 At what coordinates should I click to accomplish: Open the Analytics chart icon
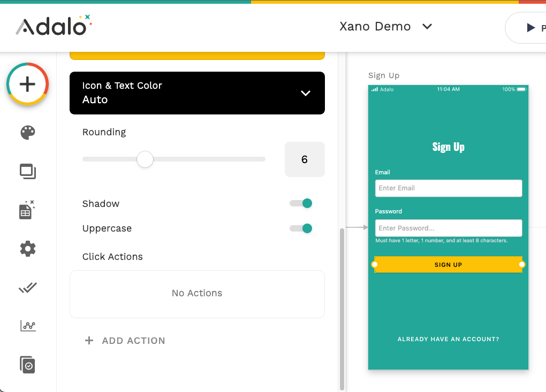click(28, 326)
